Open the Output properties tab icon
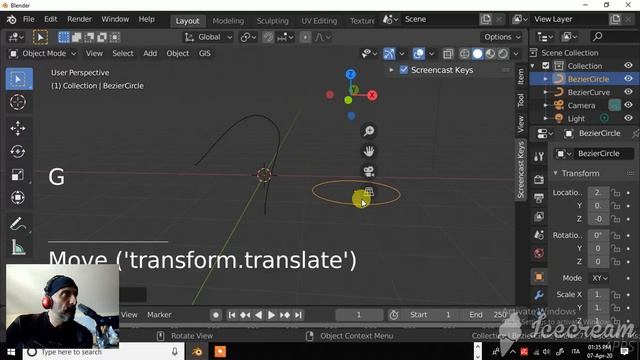Image resolution: width=640 pixels, height=360 pixels. (539, 198)
